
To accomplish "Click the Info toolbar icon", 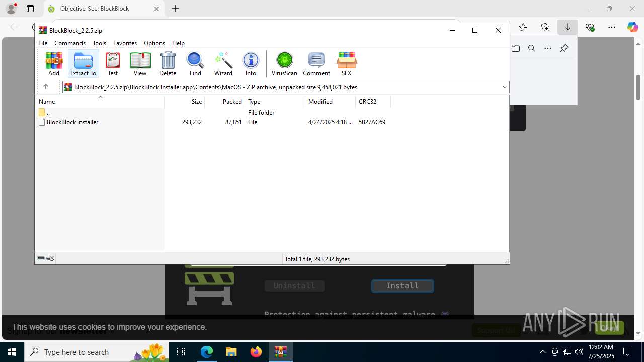I will pyautogui.click(x=251, y=64).
